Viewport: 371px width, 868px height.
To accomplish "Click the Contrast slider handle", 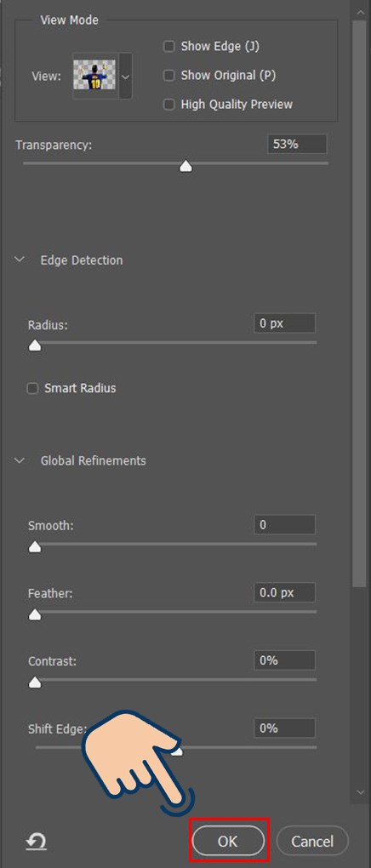I will (x=35, y=682).
